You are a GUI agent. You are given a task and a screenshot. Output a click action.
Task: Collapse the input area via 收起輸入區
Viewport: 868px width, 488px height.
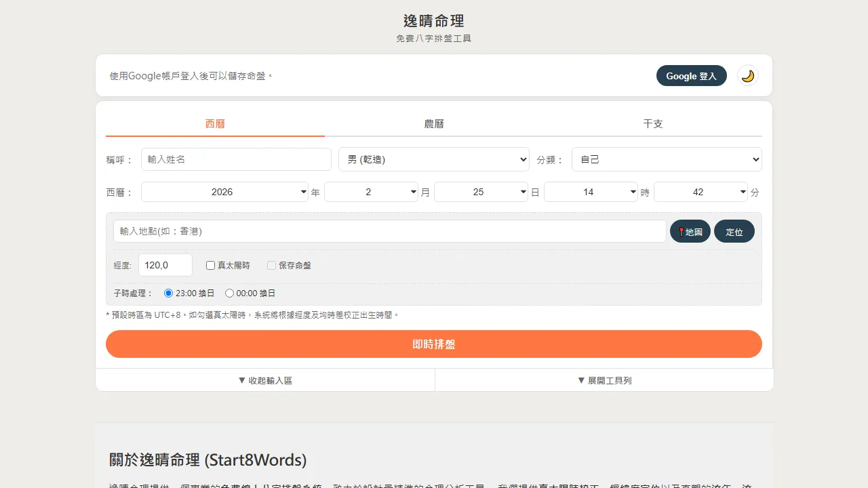click(x=264, y=380)
